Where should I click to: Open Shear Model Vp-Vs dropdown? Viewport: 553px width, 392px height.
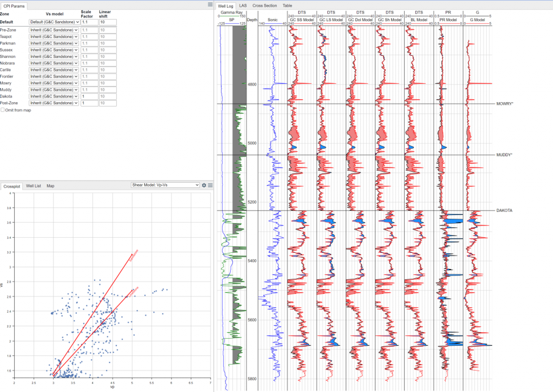pyautogui.click(x=165, y=185)
